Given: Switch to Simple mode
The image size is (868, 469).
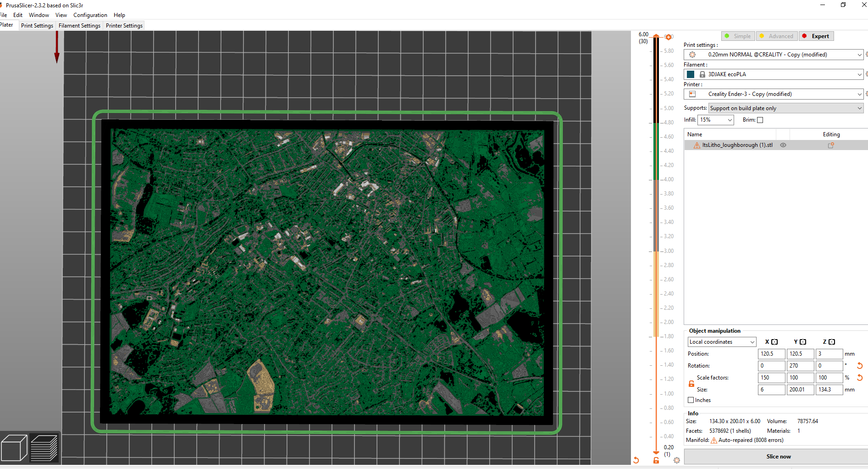Looking at the screenshot, I should [x=738, y=36].
